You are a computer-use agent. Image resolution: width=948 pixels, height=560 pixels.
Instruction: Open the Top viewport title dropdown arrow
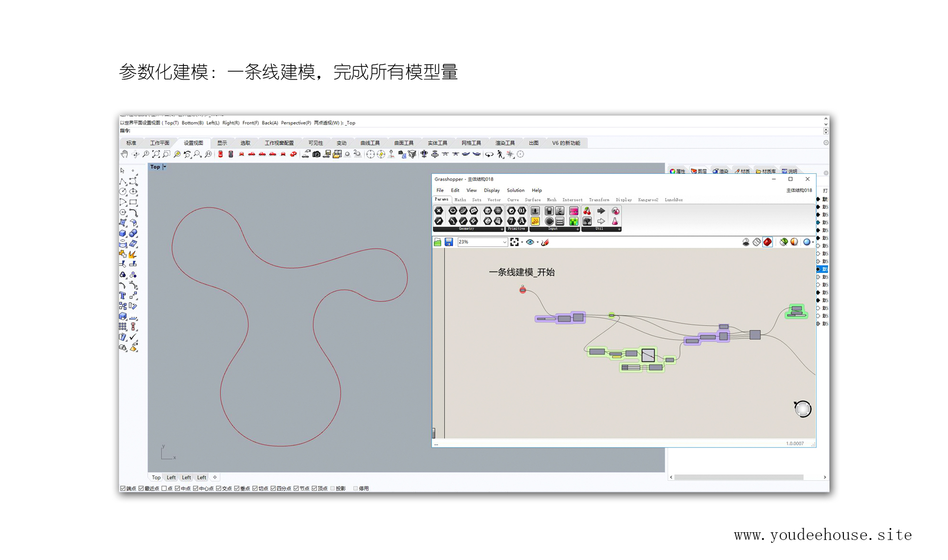165,167
